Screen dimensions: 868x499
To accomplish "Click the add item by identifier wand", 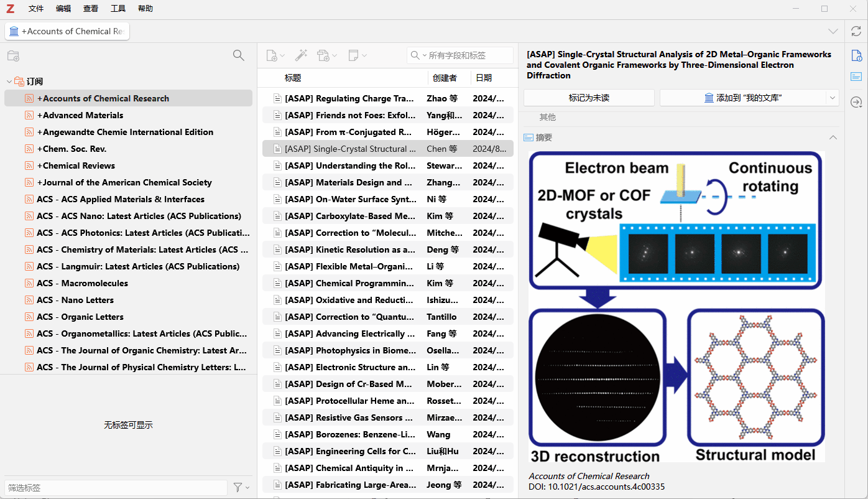I will pos(301,55).
